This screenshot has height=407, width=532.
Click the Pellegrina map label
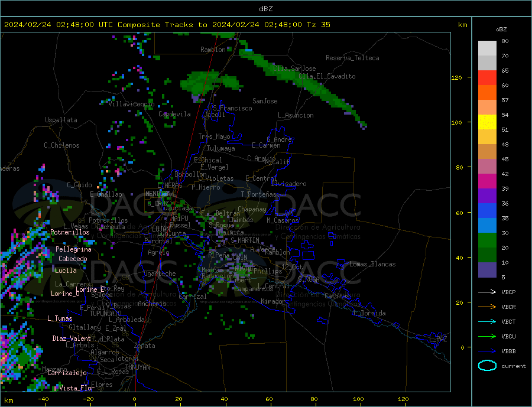pyautogui.click(x=74, y=249)
